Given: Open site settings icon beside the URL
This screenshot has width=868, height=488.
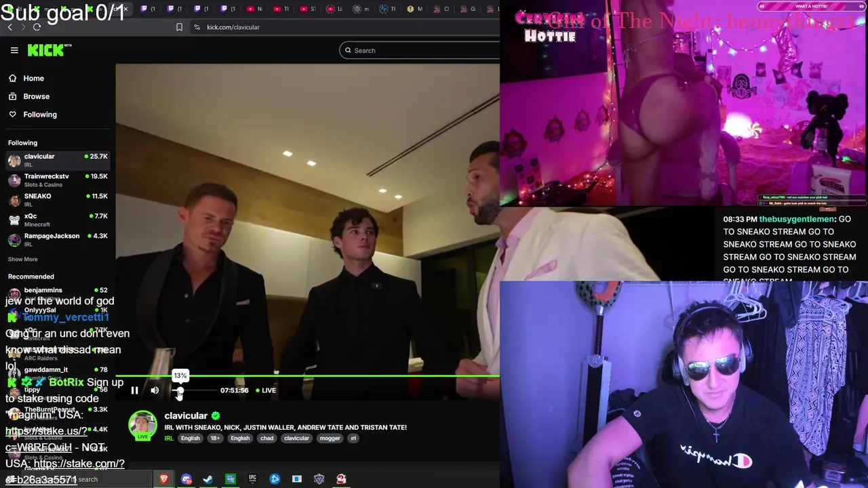Looking at the screenshot, I should (x=197, y=27).
